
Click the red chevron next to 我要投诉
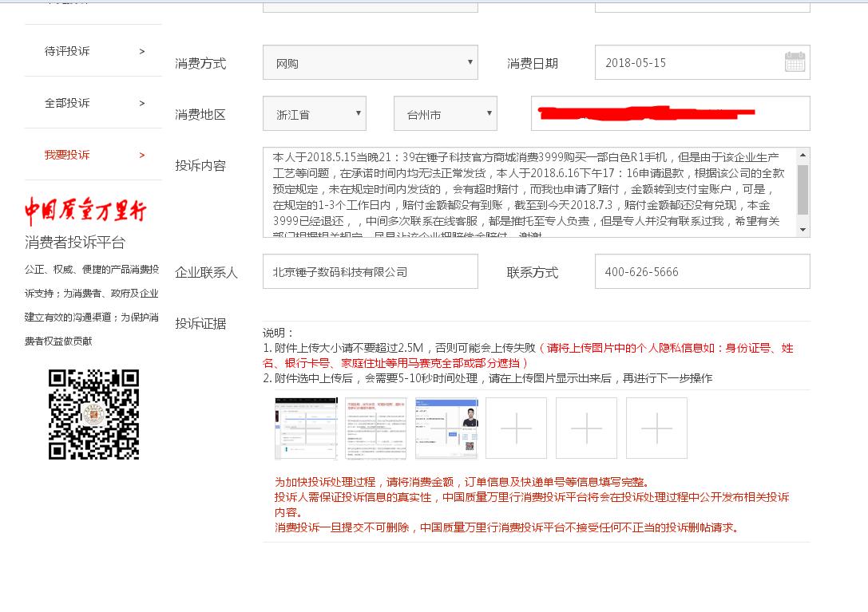(142, 156)
